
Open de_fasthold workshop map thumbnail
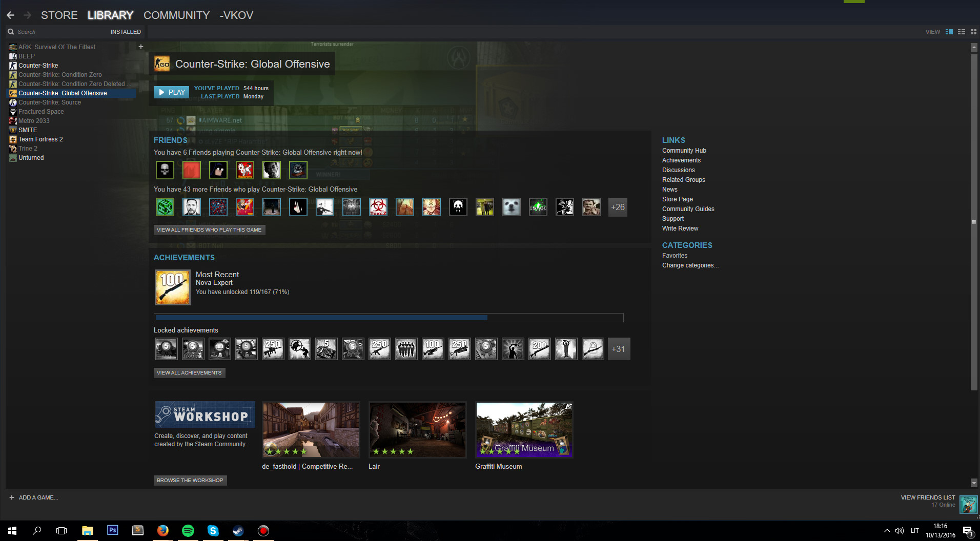tap(311, 430)
